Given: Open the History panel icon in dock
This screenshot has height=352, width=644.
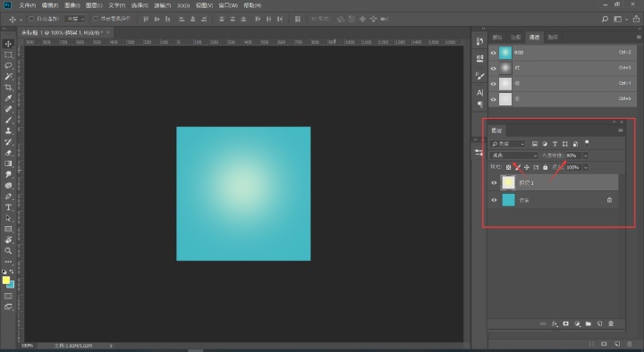Looking at the screenshot, I should tap(479, 41).
